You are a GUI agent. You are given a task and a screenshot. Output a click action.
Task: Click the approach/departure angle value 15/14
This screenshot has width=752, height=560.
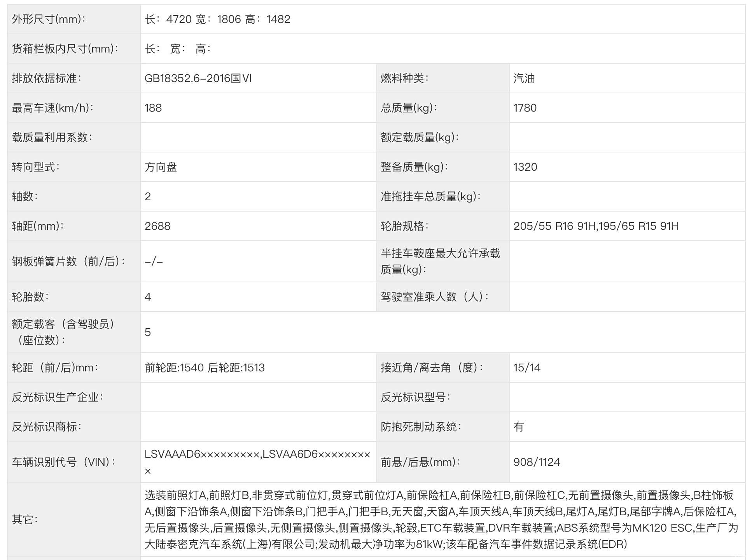tap(527, 367)
